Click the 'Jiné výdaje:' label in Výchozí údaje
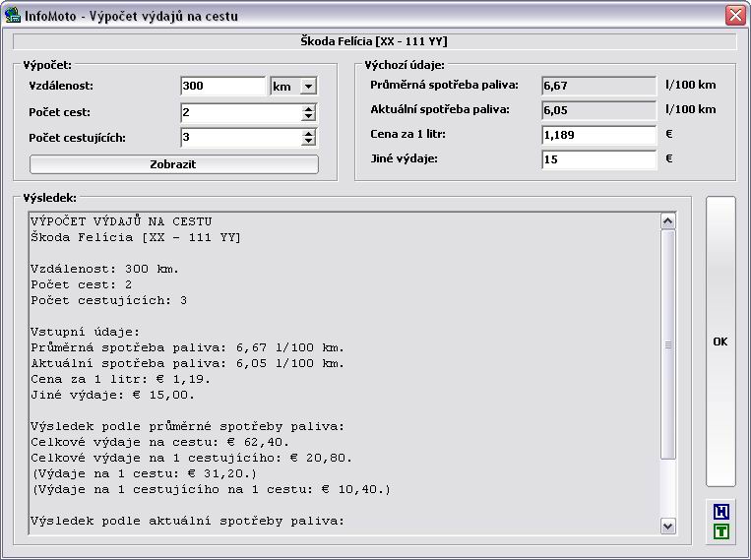The height and width of the screenshot is (560, 751). click(405, 158)
